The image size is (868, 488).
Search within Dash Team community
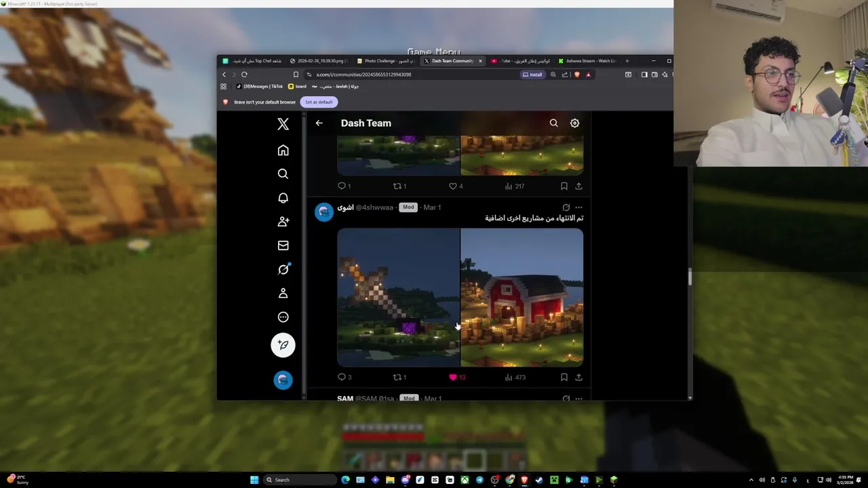(553, 123)
